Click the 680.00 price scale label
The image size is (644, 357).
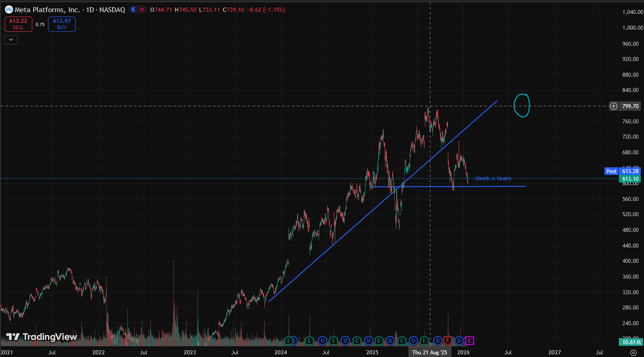(631, 152)
